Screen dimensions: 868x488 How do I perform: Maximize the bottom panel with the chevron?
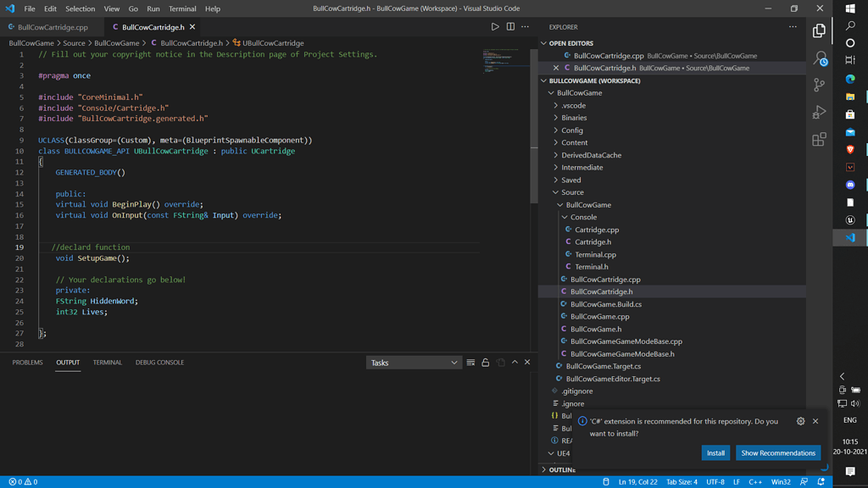(515, 362)
